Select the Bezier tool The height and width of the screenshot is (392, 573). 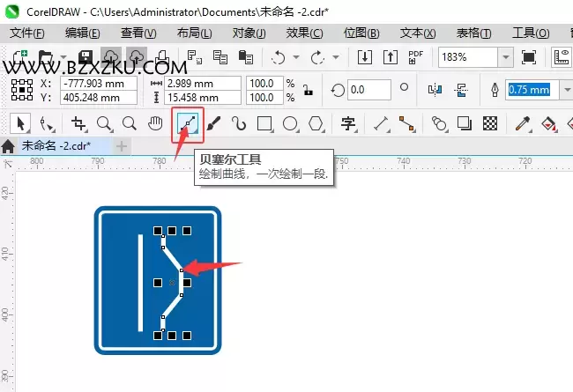pos(188,124)
